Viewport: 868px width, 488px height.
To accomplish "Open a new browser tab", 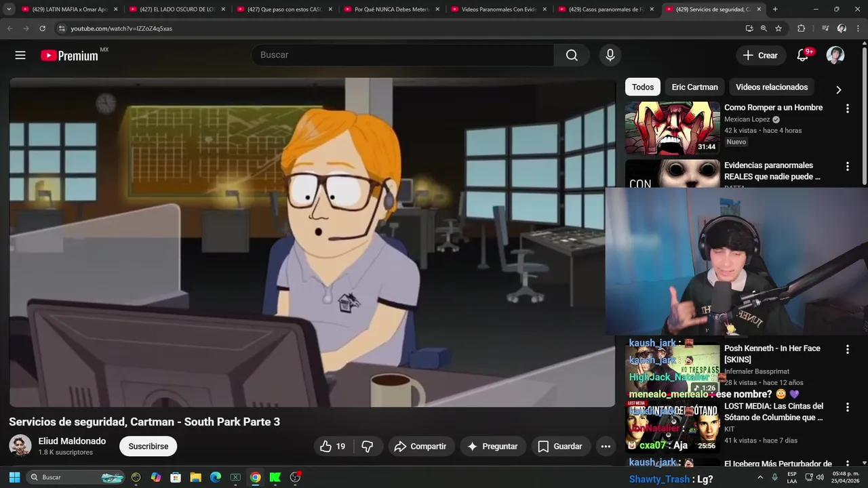I will tap(775, 9).
